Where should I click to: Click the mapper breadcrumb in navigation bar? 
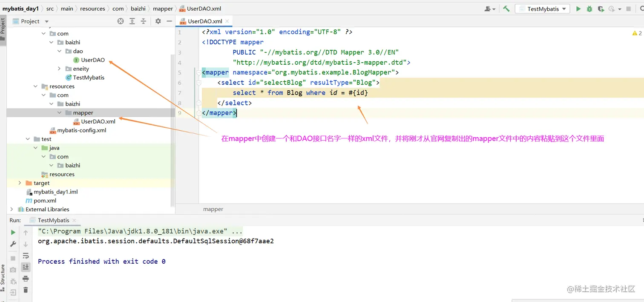[163, 9]
